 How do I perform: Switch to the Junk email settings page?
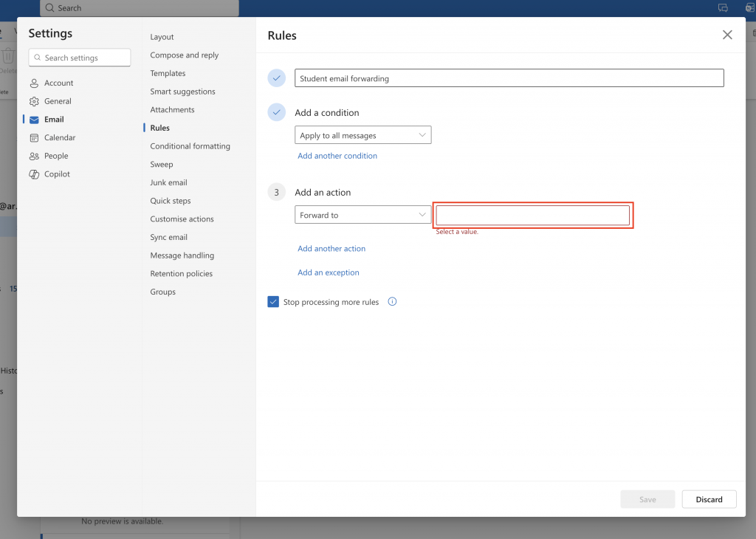pos(168,182)
